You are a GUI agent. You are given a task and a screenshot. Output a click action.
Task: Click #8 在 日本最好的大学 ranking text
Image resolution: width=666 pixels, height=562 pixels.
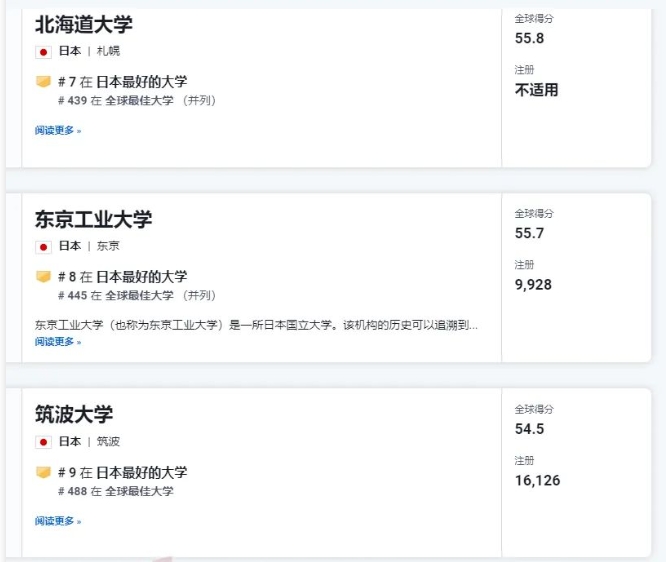coord(122,277)
